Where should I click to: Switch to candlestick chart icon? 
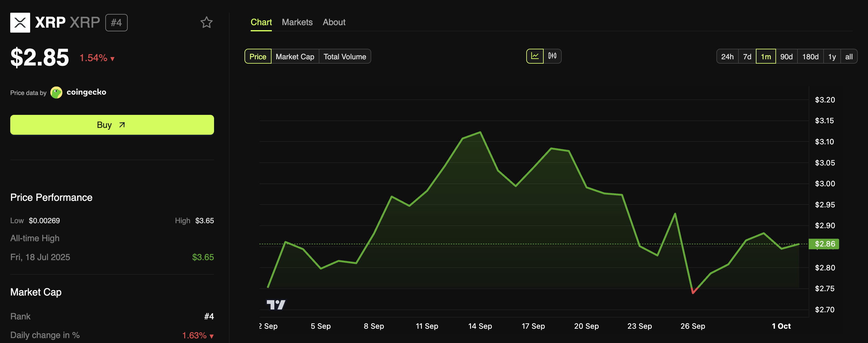tap(552, 56)
